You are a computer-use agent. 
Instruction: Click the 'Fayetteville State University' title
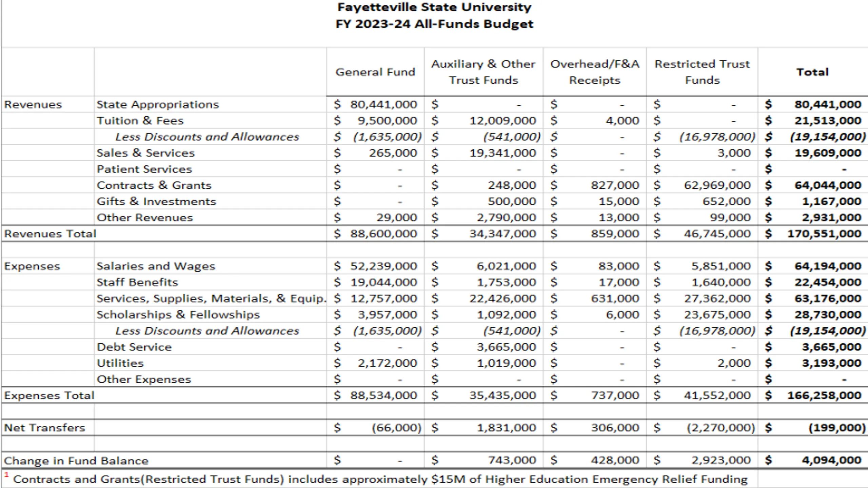434,7
